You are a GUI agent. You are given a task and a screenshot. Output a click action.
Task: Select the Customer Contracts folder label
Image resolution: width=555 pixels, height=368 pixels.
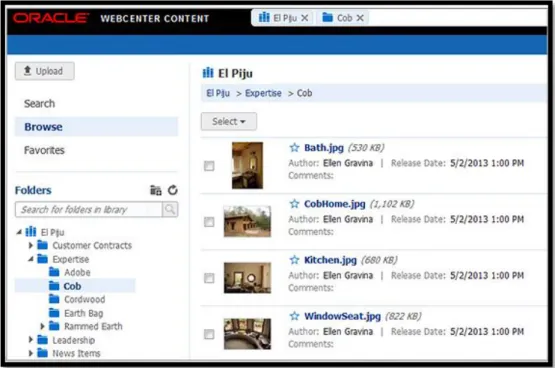pos(92,245)
